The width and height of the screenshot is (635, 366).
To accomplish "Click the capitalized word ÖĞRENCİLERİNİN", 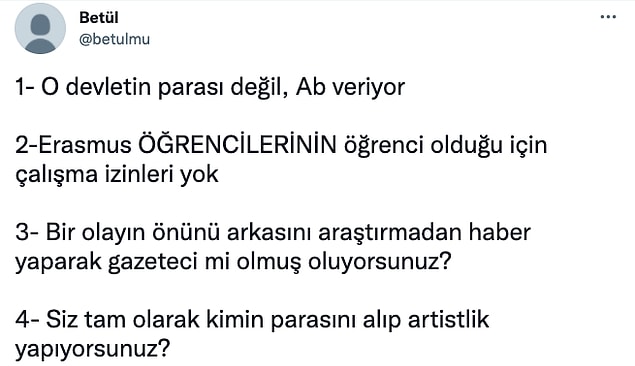I will coord(238,144).
